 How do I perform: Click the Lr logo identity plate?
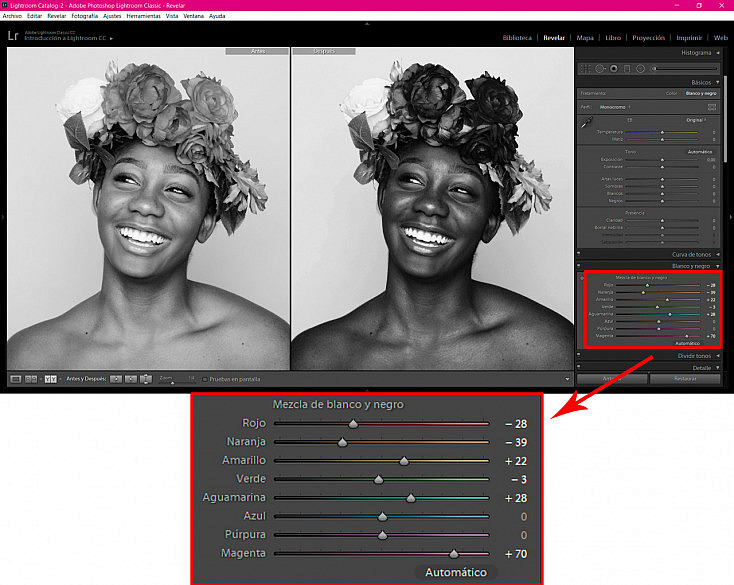pyautogui.click(x=13, y=36)
